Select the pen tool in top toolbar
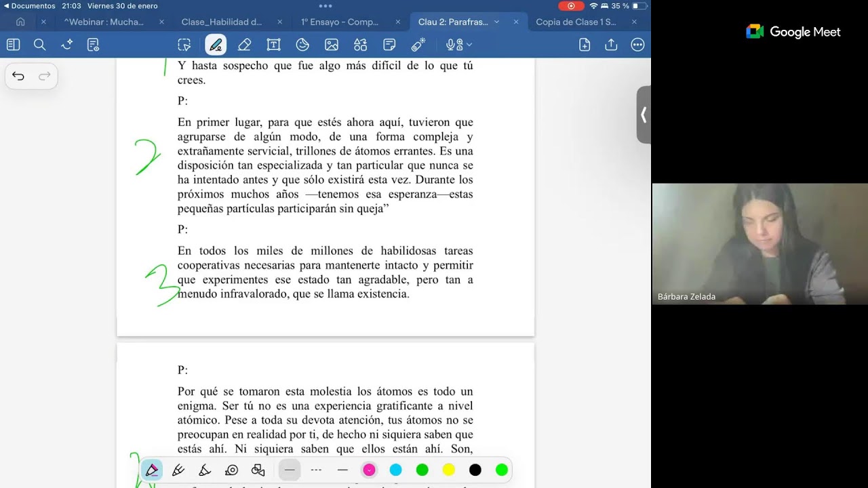868x488 pixels. coord(216,45)
